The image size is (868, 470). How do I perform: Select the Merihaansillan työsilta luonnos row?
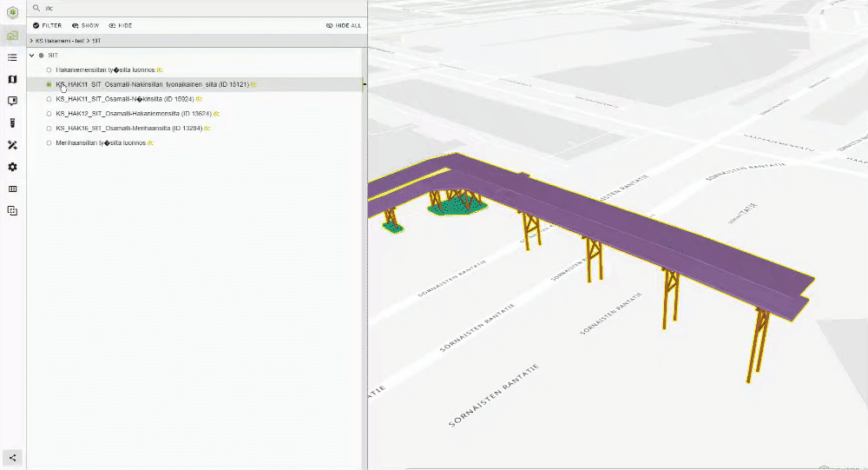(x=194, y=142)
